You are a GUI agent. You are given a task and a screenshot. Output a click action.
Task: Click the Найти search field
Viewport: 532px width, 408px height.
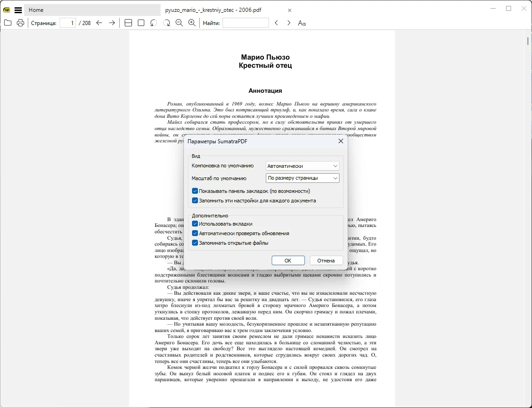point(246,23)
